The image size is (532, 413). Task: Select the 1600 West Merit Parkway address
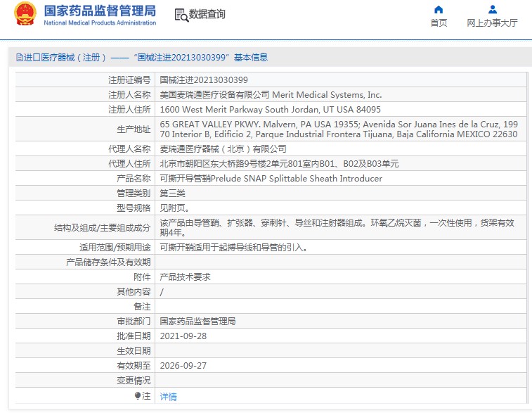(x=270, y=109)
